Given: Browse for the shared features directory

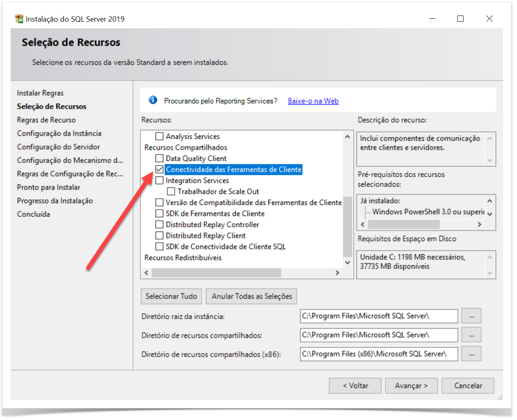Looking at the screenshot, I should coord(471,335).
